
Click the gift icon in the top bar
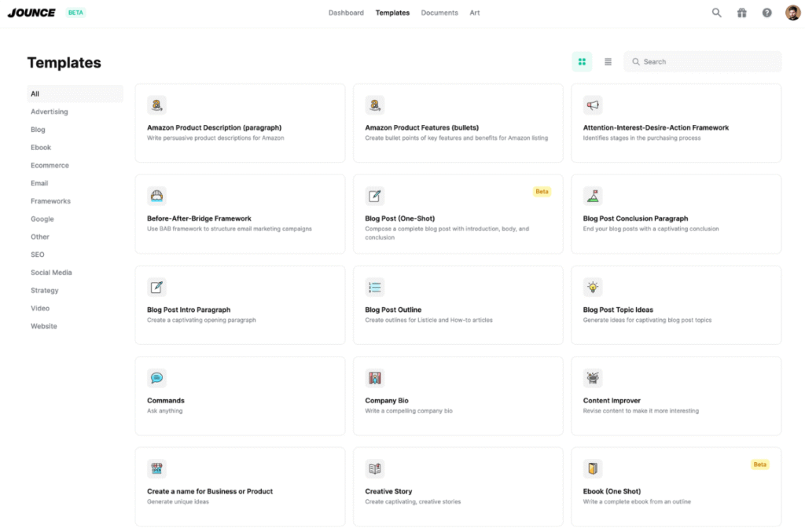pyautogui.click(x=741, y=13)
